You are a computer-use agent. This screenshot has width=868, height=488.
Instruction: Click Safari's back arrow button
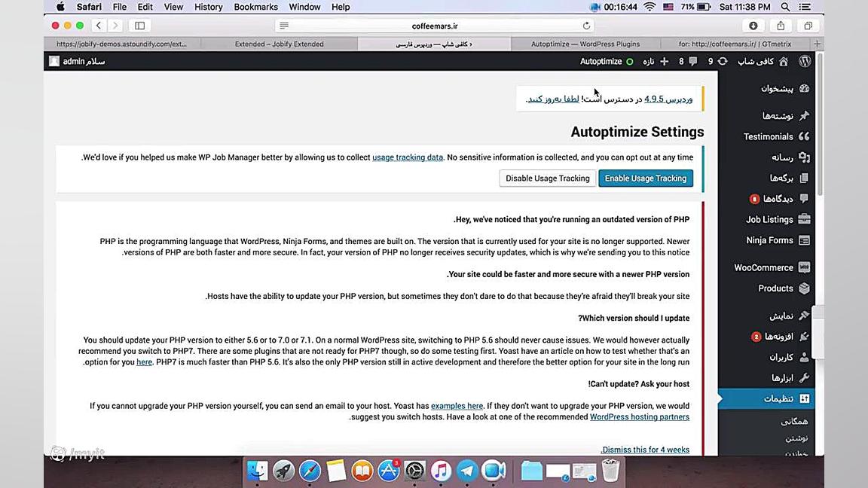pyautogui.click(x=99, y=26)
